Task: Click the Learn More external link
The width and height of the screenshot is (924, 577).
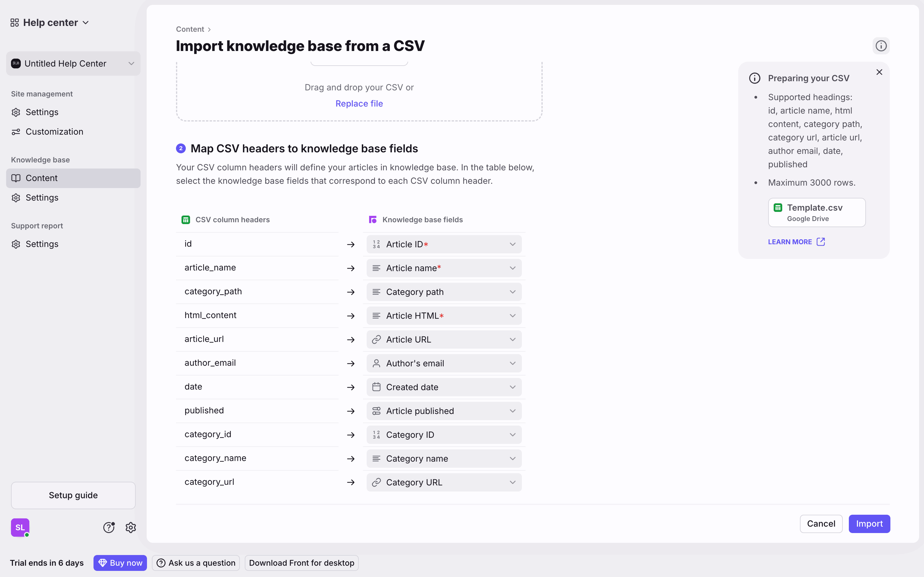Action: (796, 242)
